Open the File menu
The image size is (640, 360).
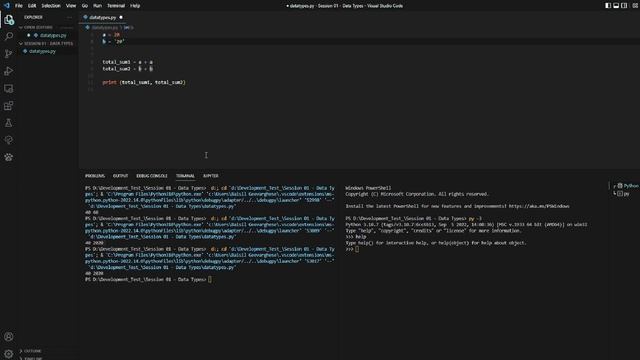tap(19, 6)
